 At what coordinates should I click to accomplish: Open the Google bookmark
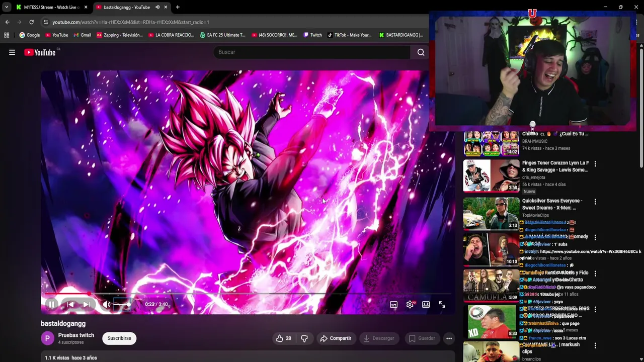point(30,35)
